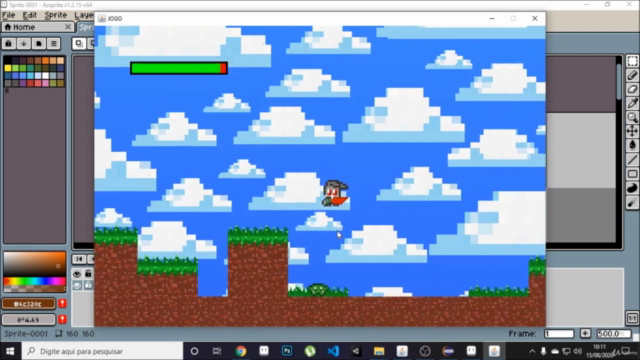Image resolution: width=640 pixels, height=360 pixels.
Task: Click the plus button beside Frame field
Action: coord(585,334)
